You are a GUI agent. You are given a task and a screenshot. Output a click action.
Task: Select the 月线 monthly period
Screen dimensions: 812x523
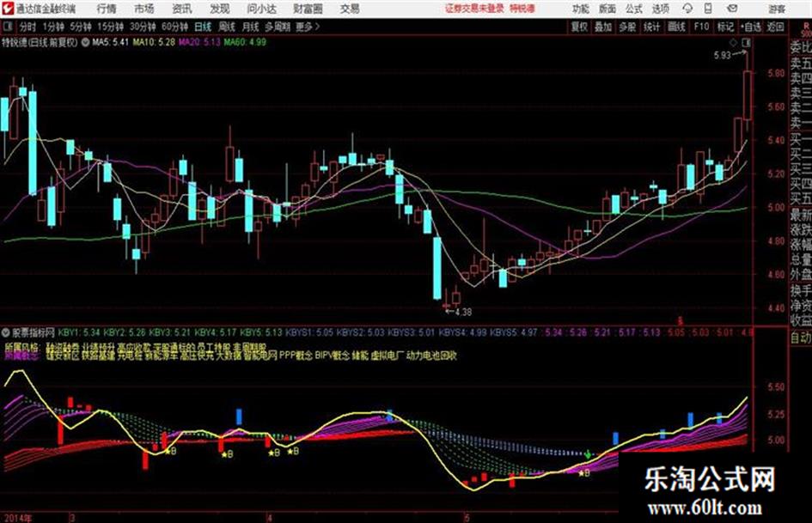[x=250, y=27]
